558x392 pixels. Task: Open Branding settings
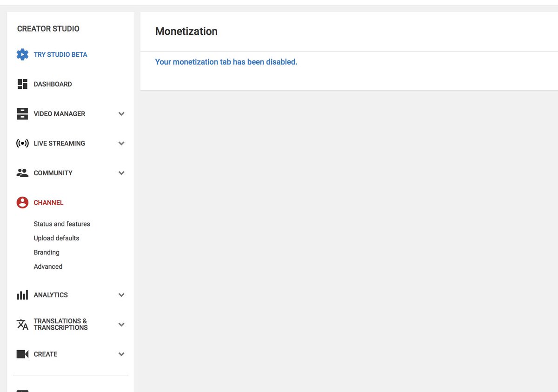[x=46, y=252]
